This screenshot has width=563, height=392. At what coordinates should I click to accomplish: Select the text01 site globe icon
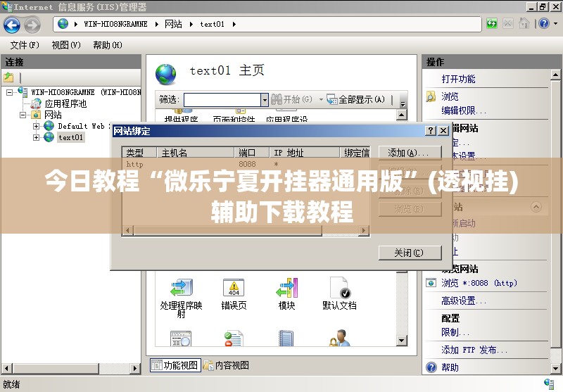(x=49, y=137)
